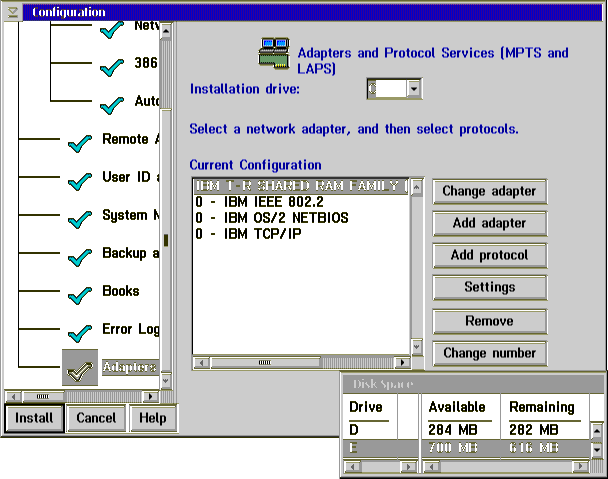The image size is (608, 479).
Task: Select the Error Log tree item
Action: coord(130,329)
